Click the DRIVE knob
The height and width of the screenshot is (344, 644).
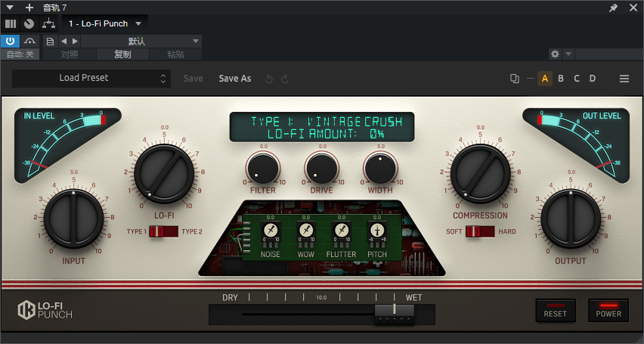[x=322, y=169]
